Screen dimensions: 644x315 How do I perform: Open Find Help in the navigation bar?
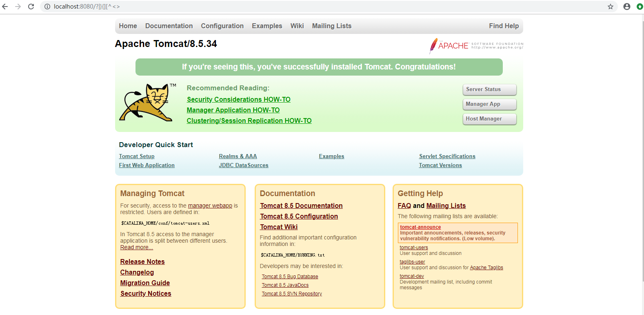coord(504,26)
